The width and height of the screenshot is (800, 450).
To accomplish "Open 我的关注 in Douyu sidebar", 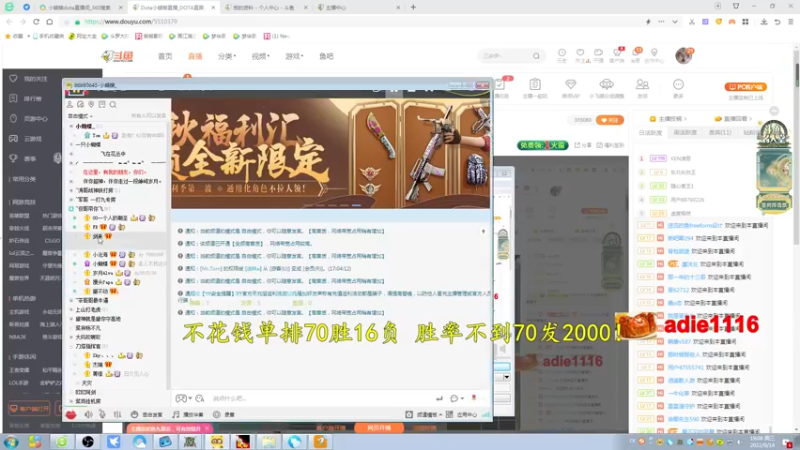I will pyautogui.click(x=35, y=79).
